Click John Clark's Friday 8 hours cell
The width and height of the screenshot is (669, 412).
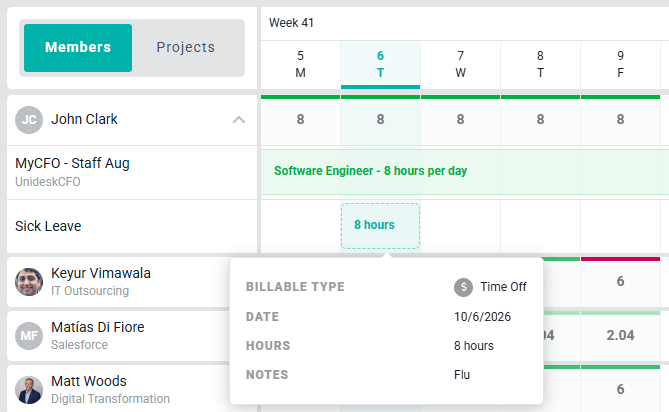click(620, 120)
